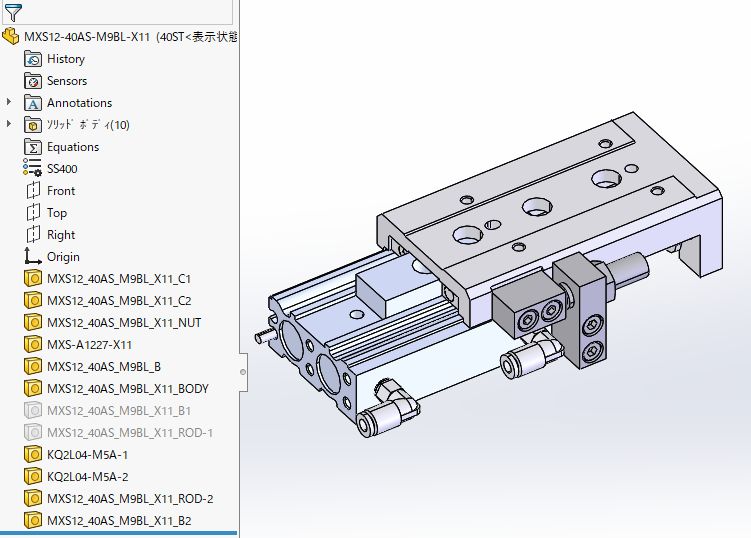
Task: Select the Origin label
Action: [63, 257]
